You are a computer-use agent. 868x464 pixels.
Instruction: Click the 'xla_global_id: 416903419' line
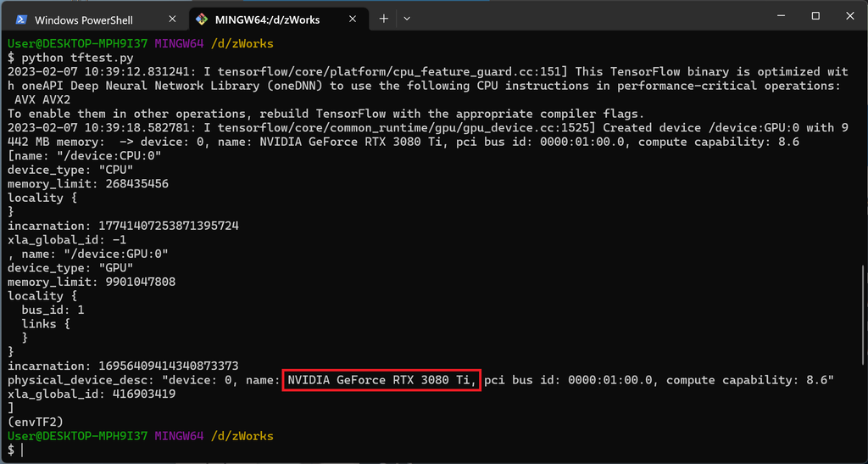pos(92,394)
